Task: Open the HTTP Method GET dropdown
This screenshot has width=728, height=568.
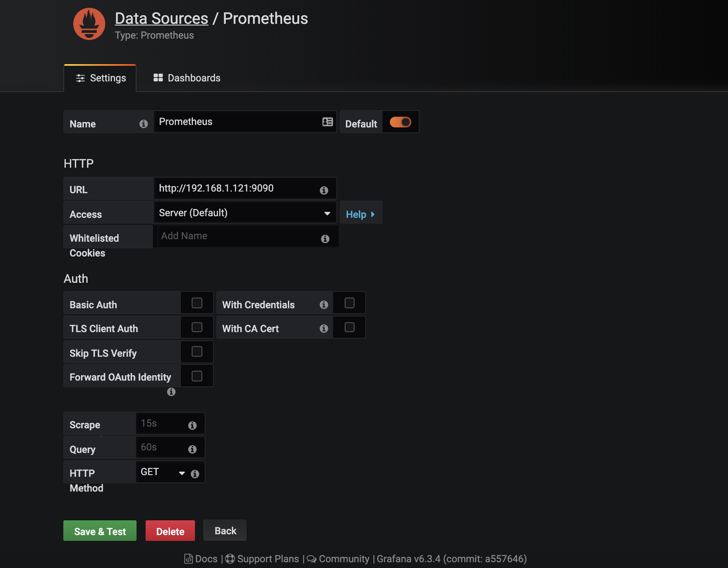Action: point(163,472)
